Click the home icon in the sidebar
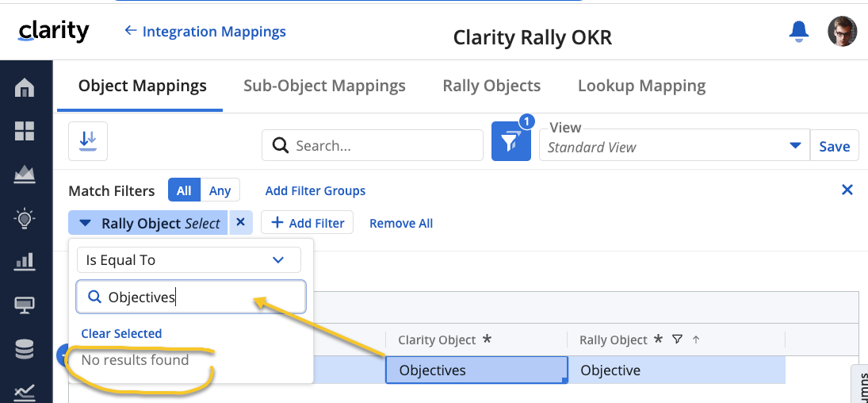This screenshot has height=403, width=868. pos(25,87)
